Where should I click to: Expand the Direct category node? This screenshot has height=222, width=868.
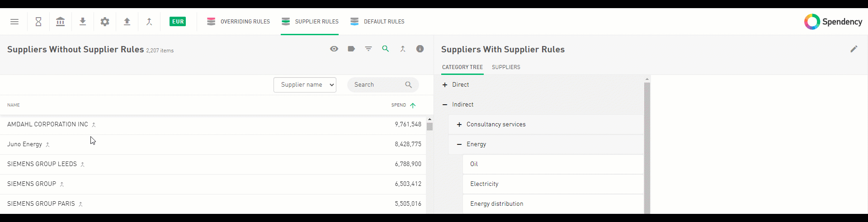[445, 85]
